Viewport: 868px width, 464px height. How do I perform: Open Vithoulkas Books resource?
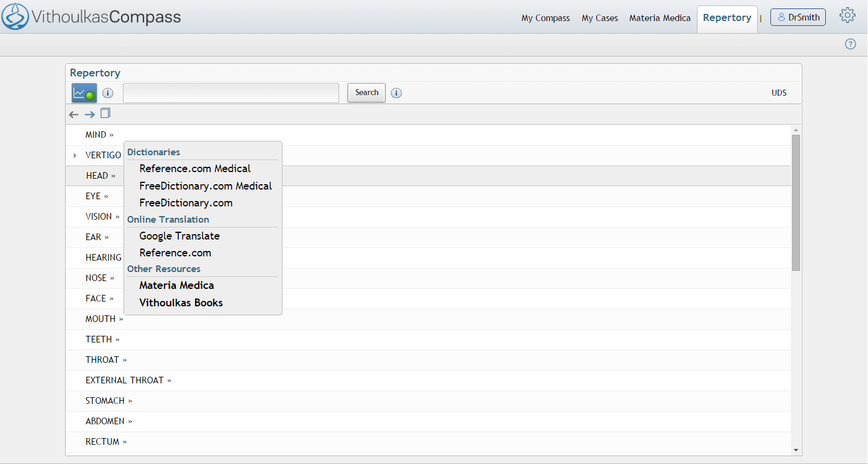point(181,303)
